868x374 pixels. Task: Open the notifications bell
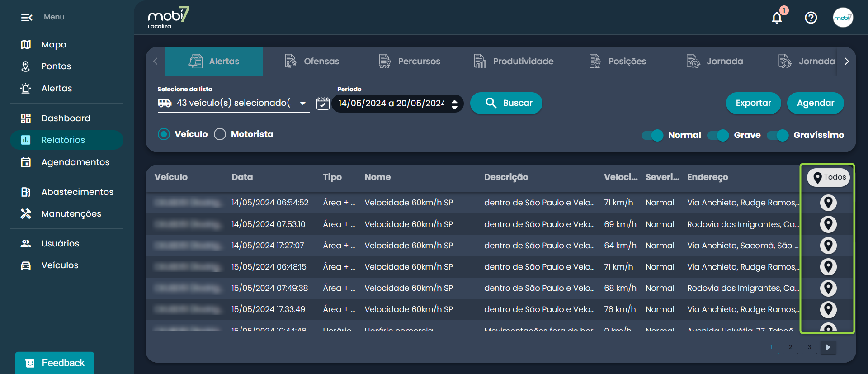pos(777,18)
